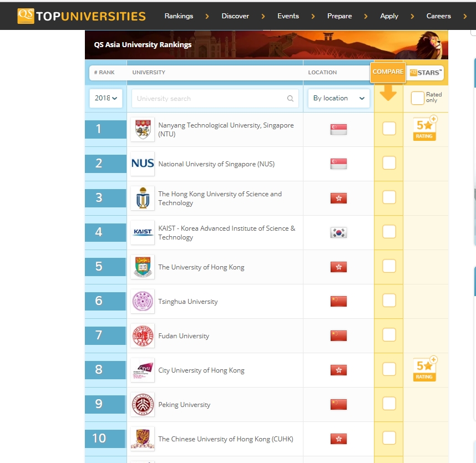Image resolution: width=476 pixels, height=463 pixels.
Task: Click Hong Kong flag in CUHK row
Action: click(338, 439)
